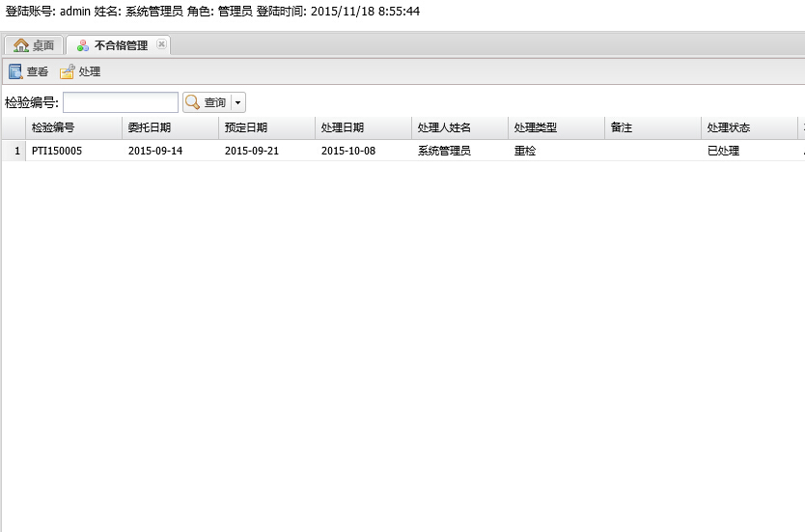Focus the 检验编号 search input field
The image size is (805, 532).
coord(121,102)
